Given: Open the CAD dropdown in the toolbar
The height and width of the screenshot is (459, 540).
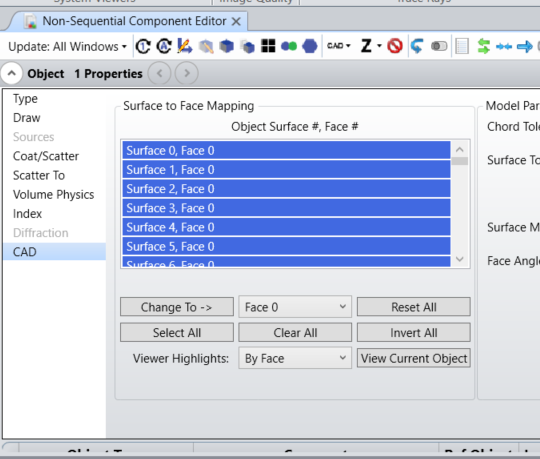Looking at the screenshot, I should pyautogui.click(x=339, y=46).
